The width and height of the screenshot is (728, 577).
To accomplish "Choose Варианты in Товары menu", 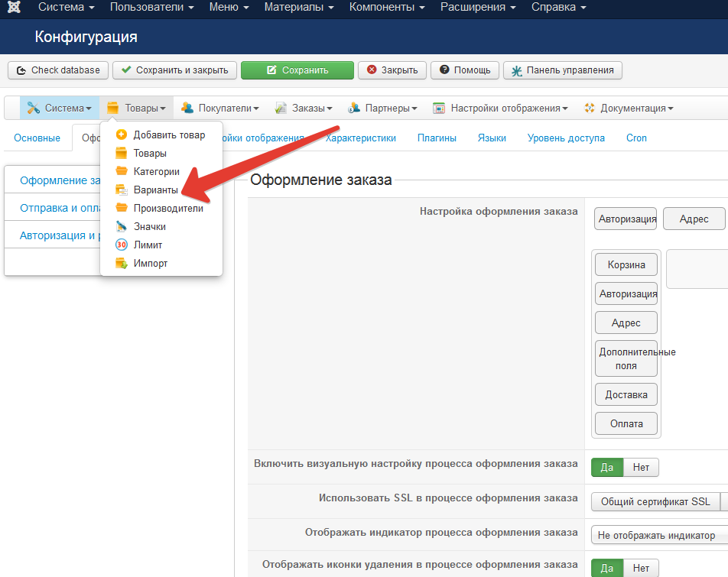I will (161, 190).
